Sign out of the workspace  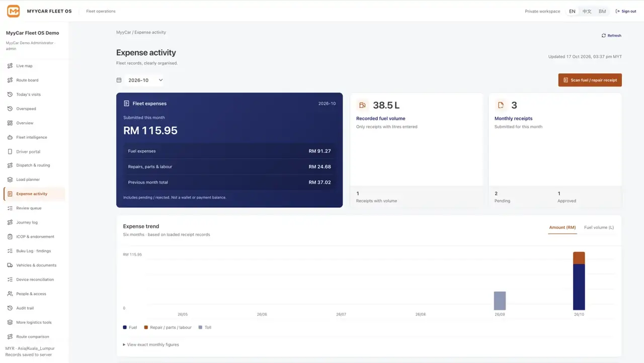(x=626, y=12)
